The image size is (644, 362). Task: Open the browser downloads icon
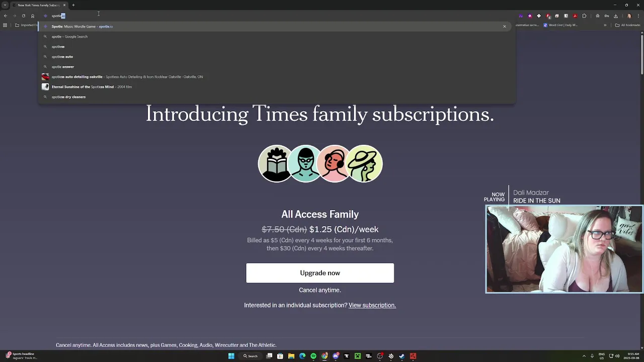coord(616,16)
